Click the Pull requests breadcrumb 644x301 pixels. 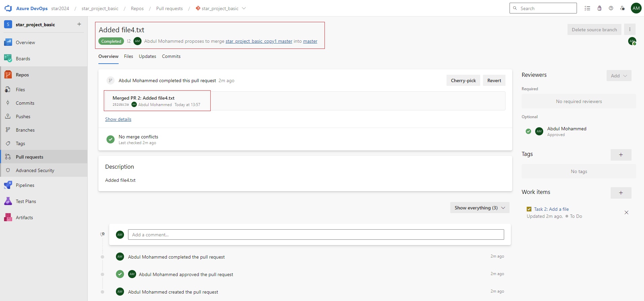tap(170, 8)
